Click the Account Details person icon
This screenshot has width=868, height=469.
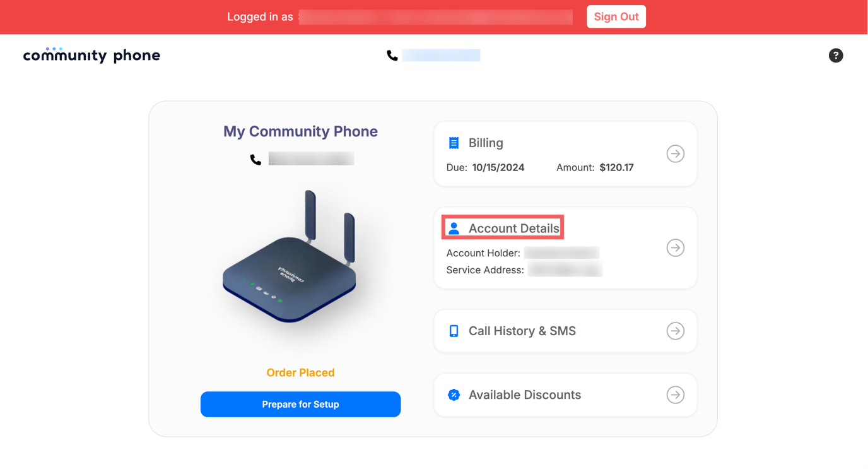click(454, 228)
